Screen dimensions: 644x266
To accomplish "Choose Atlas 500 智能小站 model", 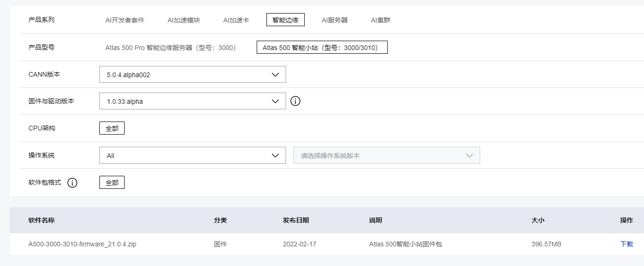I will 322,47.
